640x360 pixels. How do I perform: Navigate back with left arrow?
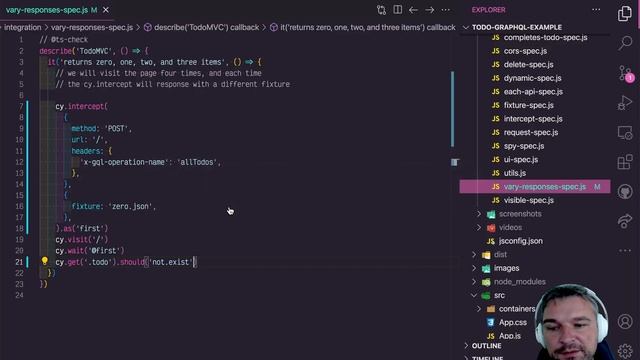pos(413,10)
